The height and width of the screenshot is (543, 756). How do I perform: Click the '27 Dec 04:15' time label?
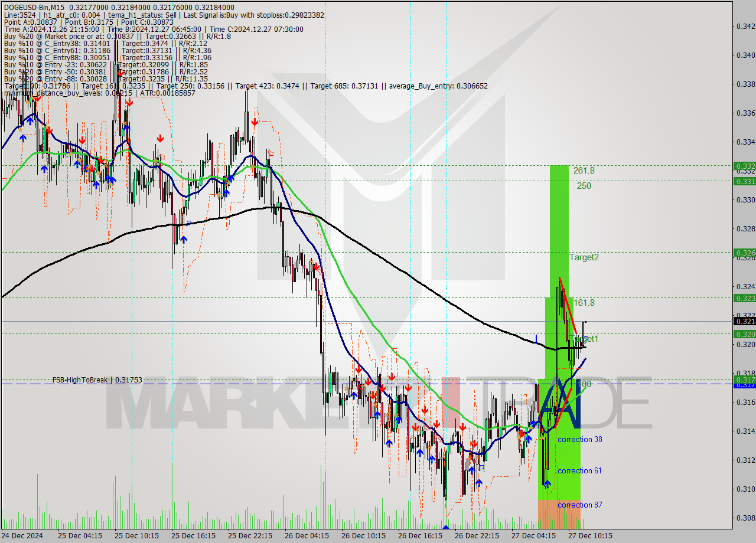click(x=533, y=536)
